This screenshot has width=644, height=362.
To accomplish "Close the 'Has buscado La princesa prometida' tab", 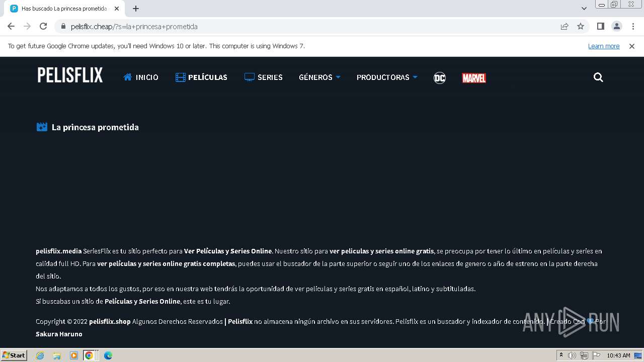I will click(117, 9).
